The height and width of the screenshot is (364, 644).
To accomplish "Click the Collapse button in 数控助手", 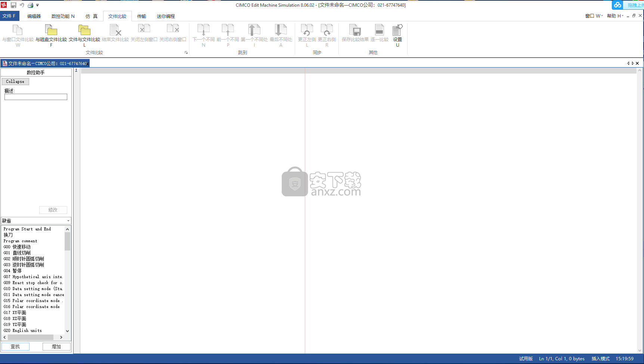I will tap(15, 81).
